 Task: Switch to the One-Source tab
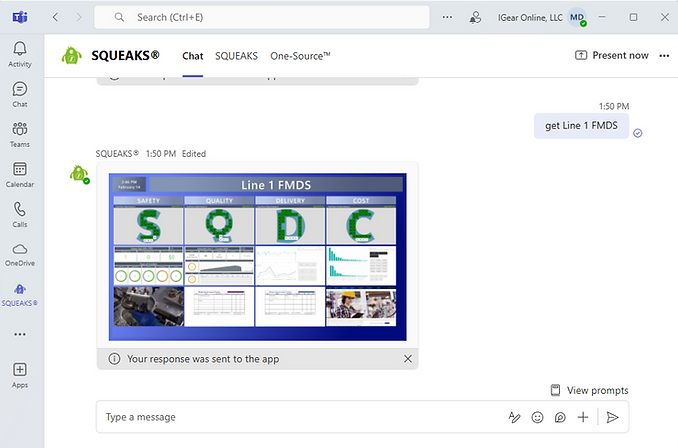coord(300,56)
